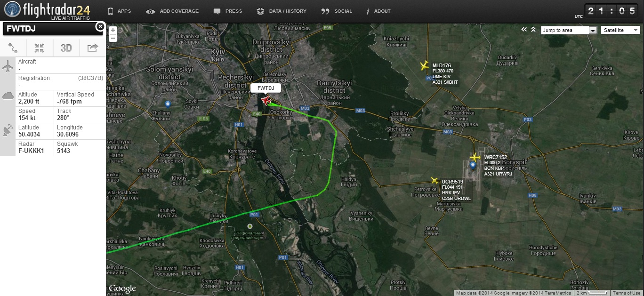644x296 pixels.
Task: Open the Terms of Use link
Action: point(626,293)
